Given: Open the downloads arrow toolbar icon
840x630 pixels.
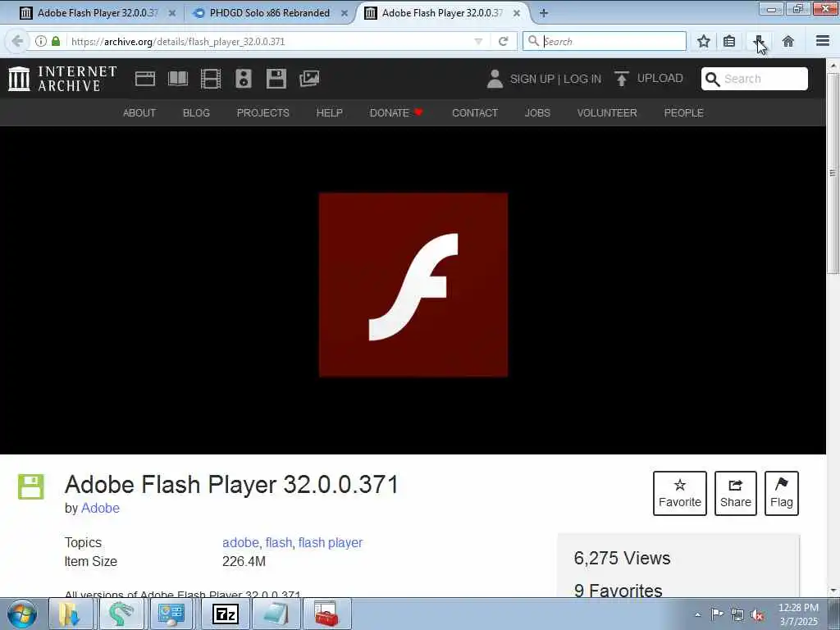Looking at the screenshot, I should pyautogui.click(x=759, y=41).
